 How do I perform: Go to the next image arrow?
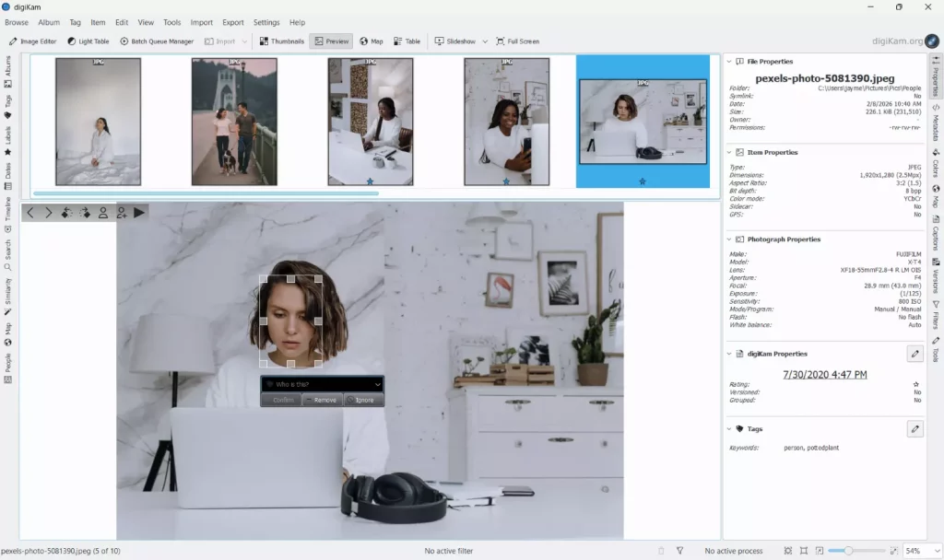pyautogui.click(x=49, y=213)
